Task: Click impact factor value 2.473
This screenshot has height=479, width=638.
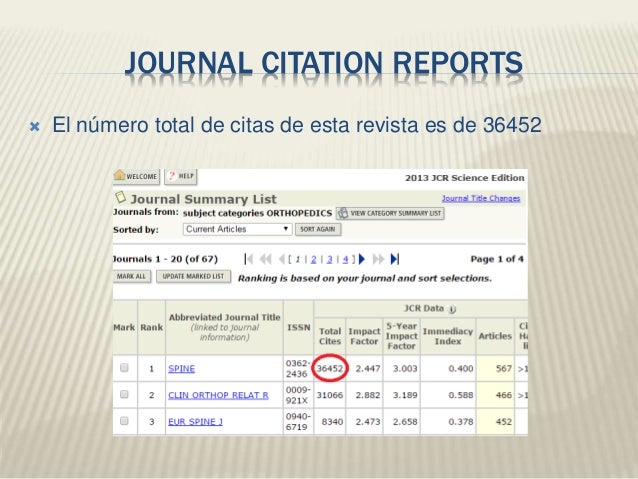Action: tap(368, 422)
